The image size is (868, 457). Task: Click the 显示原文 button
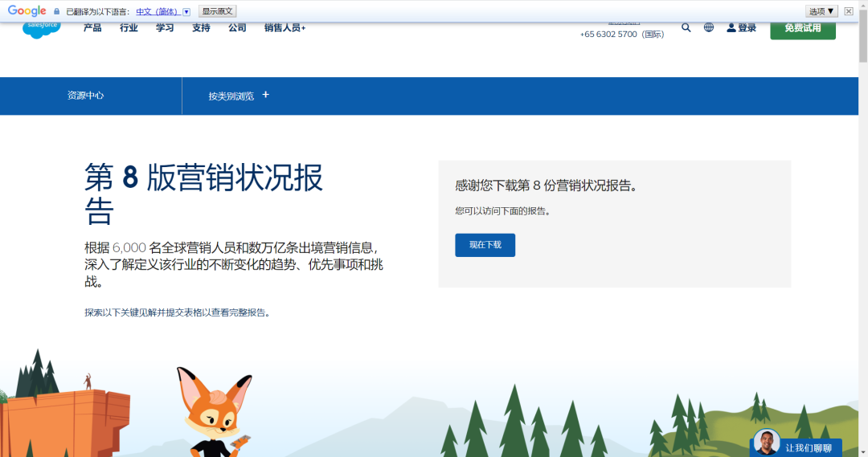(x=217, y=11)
